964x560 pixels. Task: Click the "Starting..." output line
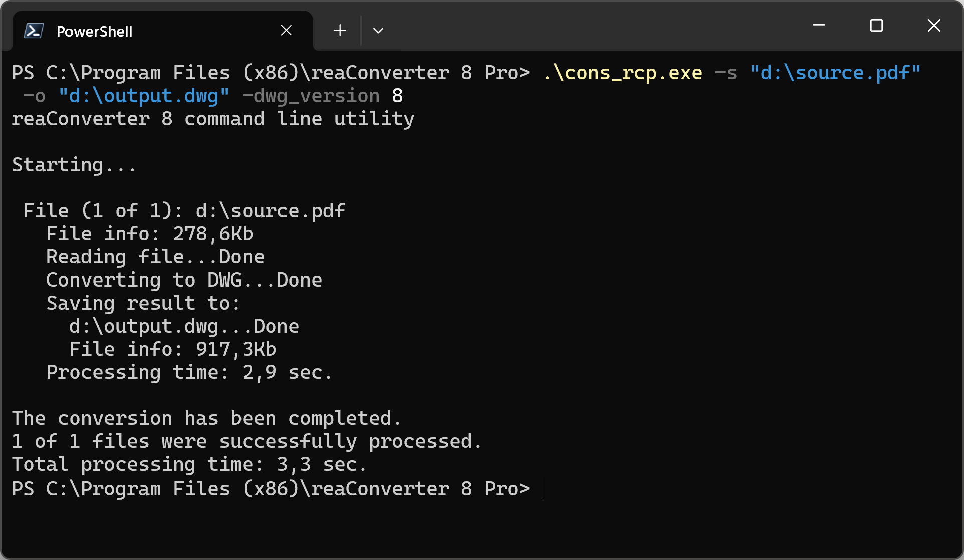coord(74,165)
